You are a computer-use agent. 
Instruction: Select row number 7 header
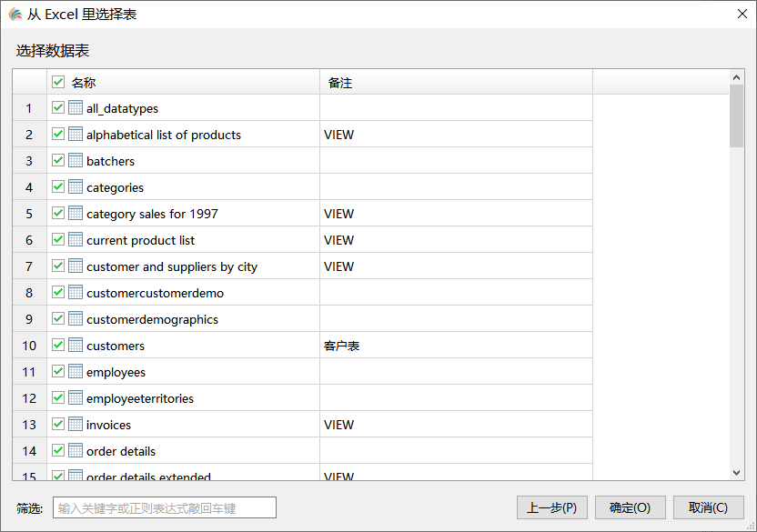(x=29, y=266)
